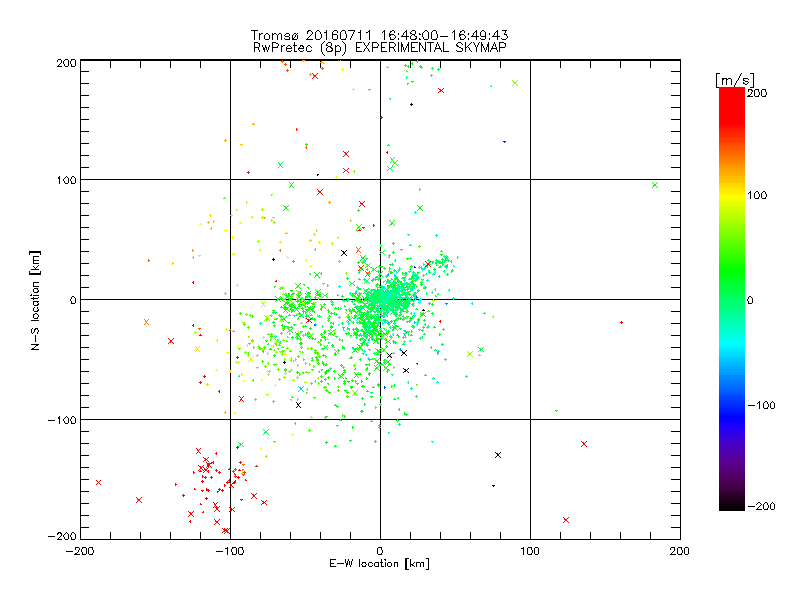Image resolution: width=800 pixels, height=600 pixels.
Task: Click the N-S axis tick label '100'
Action: (66, 180)
